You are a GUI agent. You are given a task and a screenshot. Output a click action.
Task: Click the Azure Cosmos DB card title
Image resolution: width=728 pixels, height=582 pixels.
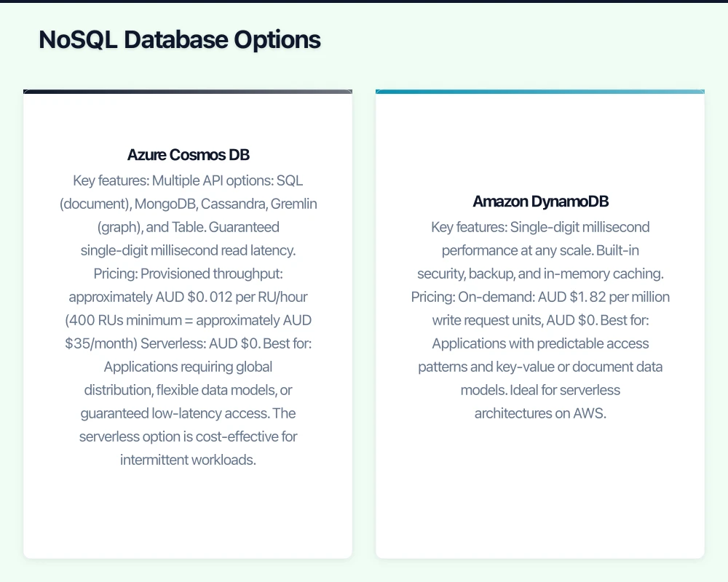pyautogui.click(x=188, y=155)
